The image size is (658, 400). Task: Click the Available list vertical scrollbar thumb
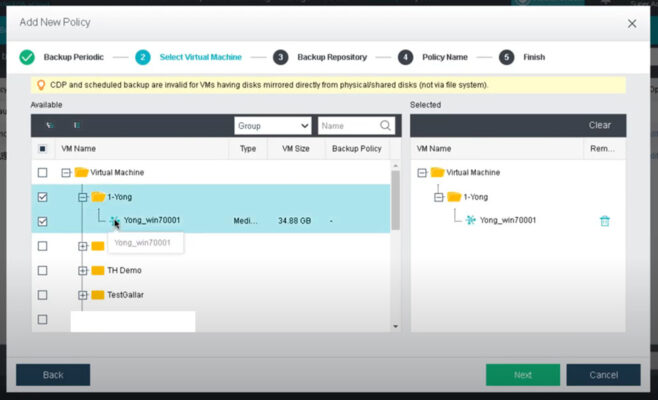coord(396,200)
